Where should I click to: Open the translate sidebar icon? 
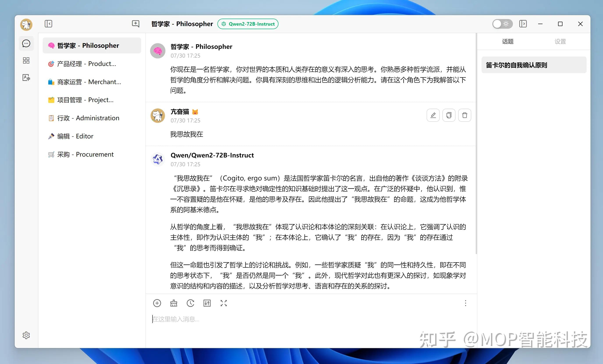pyautogui.click(x=26, y=78)
